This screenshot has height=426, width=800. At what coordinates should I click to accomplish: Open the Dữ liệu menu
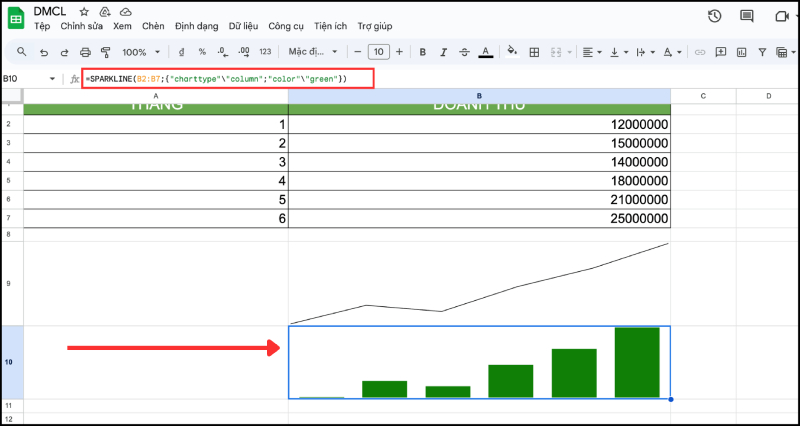pyautogui.click(x=243, y=26)
